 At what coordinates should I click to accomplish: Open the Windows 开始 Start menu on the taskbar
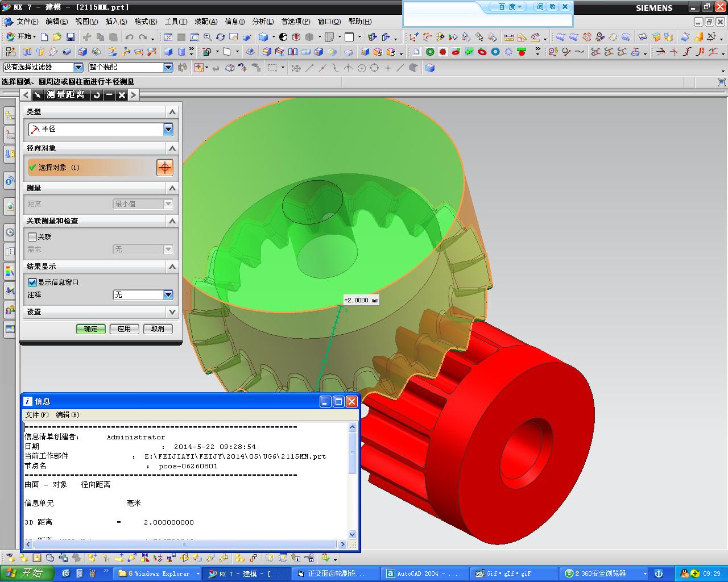tap(27, 573)
